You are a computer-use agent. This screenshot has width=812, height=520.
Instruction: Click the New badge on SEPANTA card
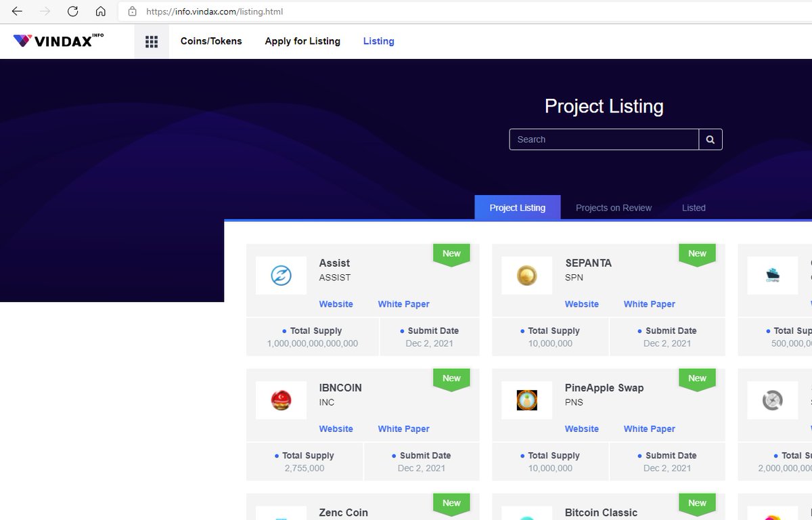(697, 255)
